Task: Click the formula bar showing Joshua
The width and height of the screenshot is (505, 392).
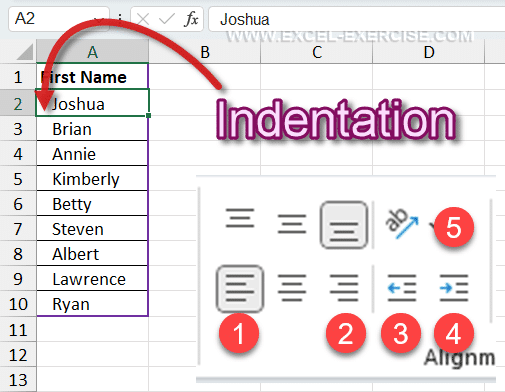Action: pos(357,19)
